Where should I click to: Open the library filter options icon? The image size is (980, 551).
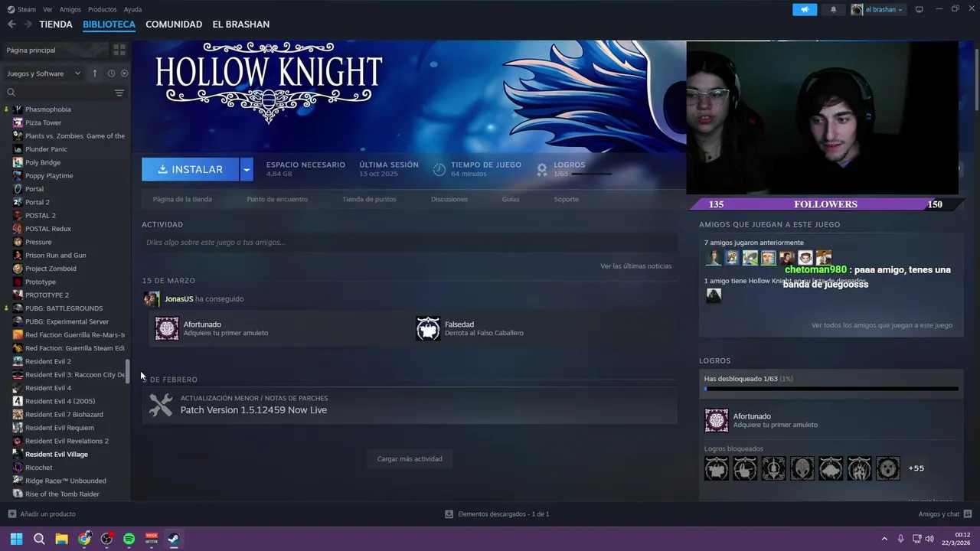[119, 93]
